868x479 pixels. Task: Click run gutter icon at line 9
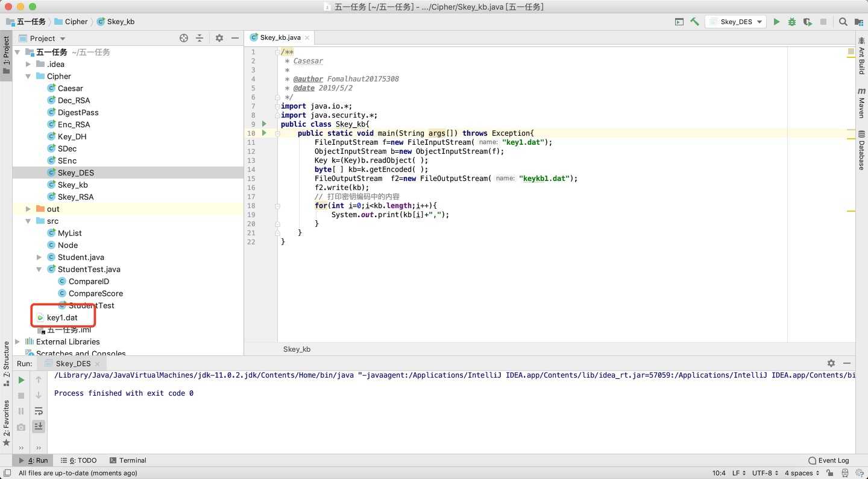[x=264, y=124]
